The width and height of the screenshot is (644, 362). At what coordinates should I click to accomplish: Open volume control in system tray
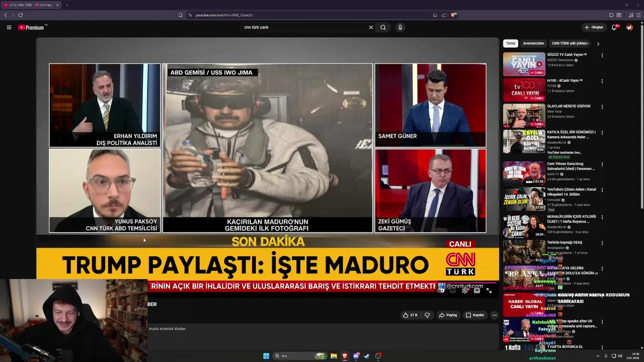[620, 356]
